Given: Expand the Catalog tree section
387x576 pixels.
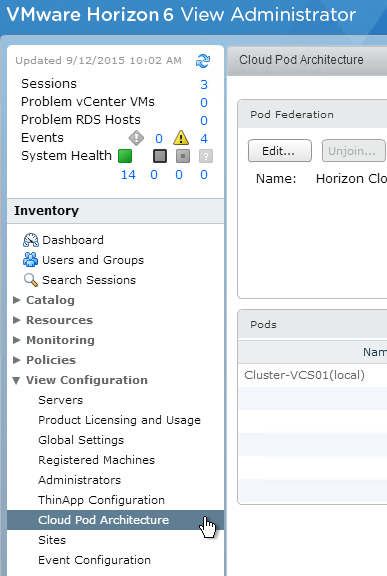Looking at the screenshot, I should coord(17,300).
